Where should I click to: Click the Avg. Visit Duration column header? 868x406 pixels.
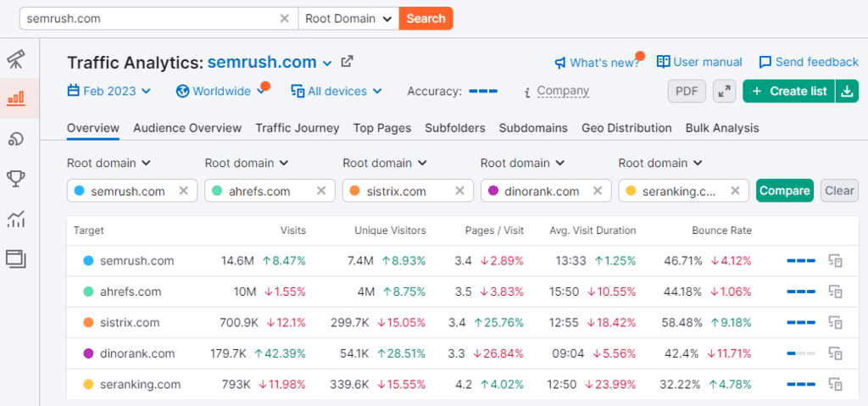coord(593,231)
